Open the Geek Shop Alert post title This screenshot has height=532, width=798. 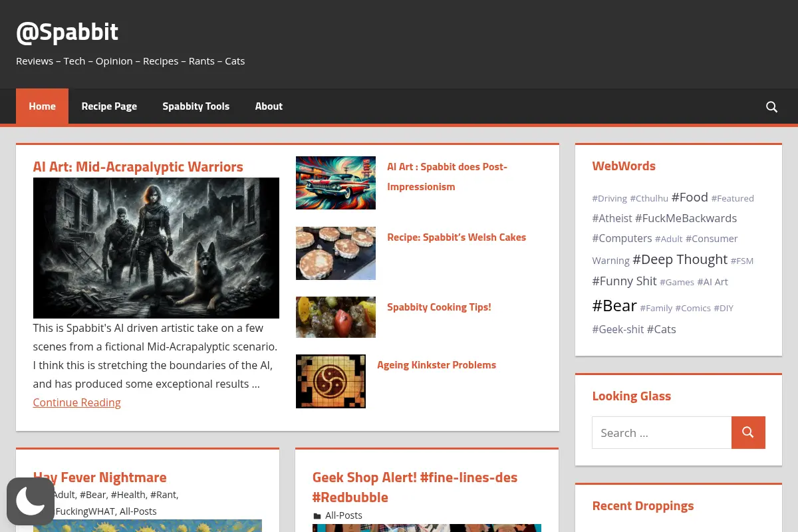(x=415, y=487)
